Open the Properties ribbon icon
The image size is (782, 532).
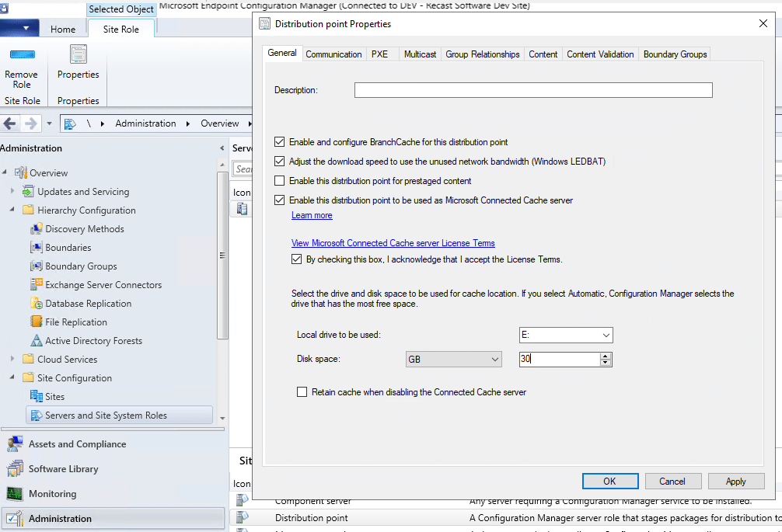78,55
